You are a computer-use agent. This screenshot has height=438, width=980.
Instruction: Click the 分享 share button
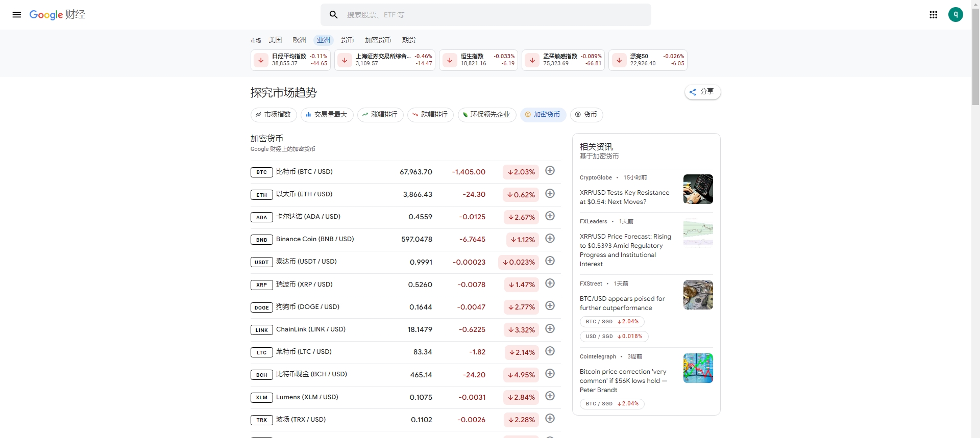(x=702, y=92)
